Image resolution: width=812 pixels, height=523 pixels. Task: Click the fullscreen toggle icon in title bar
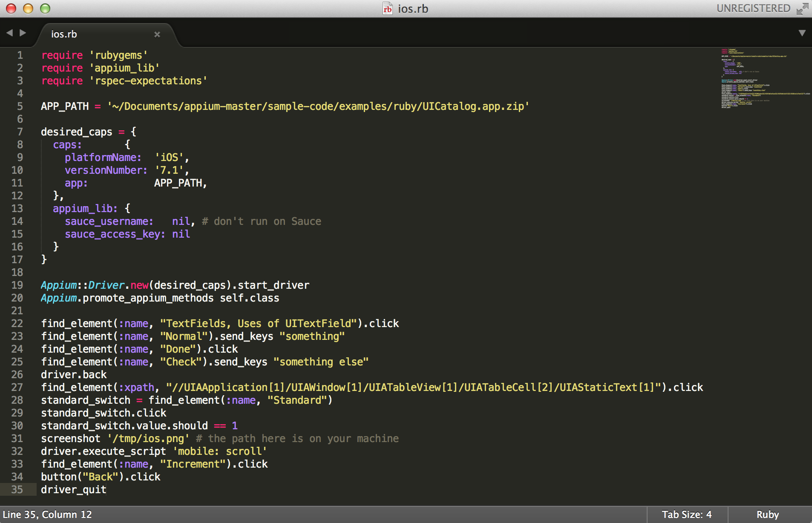pyautogui.click(x=802, y=9)
